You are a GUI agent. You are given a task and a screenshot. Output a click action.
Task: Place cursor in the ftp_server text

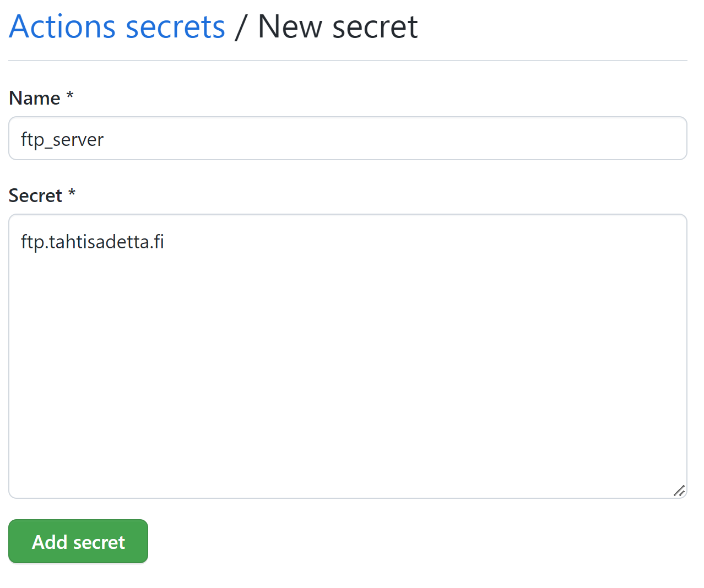tap(62, 139)
